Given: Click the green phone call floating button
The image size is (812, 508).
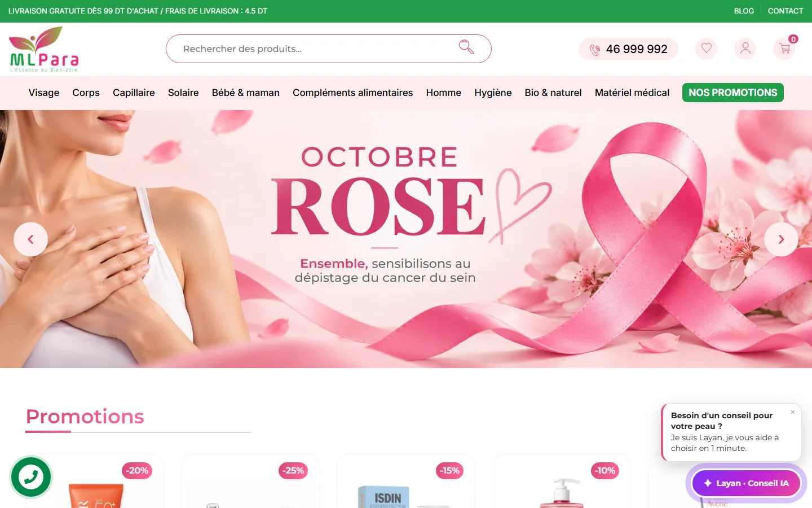Looking at the screenshot, I should point(31,477).
